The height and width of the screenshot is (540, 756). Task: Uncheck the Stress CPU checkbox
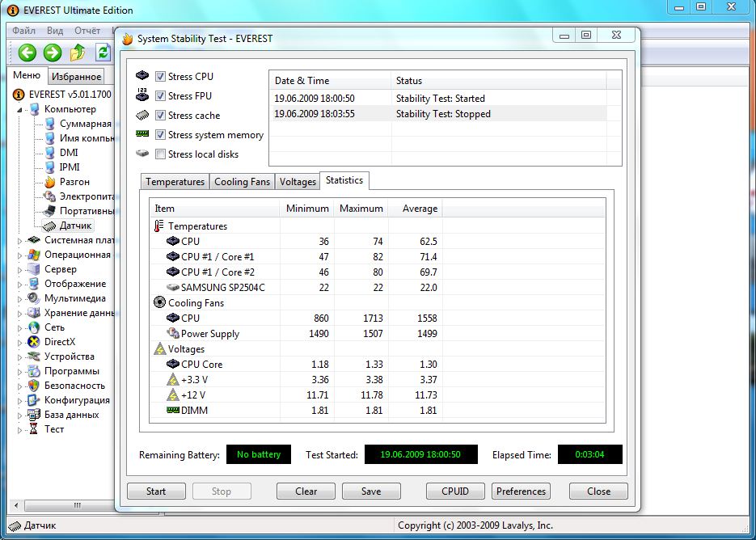(x=160, y=76)
